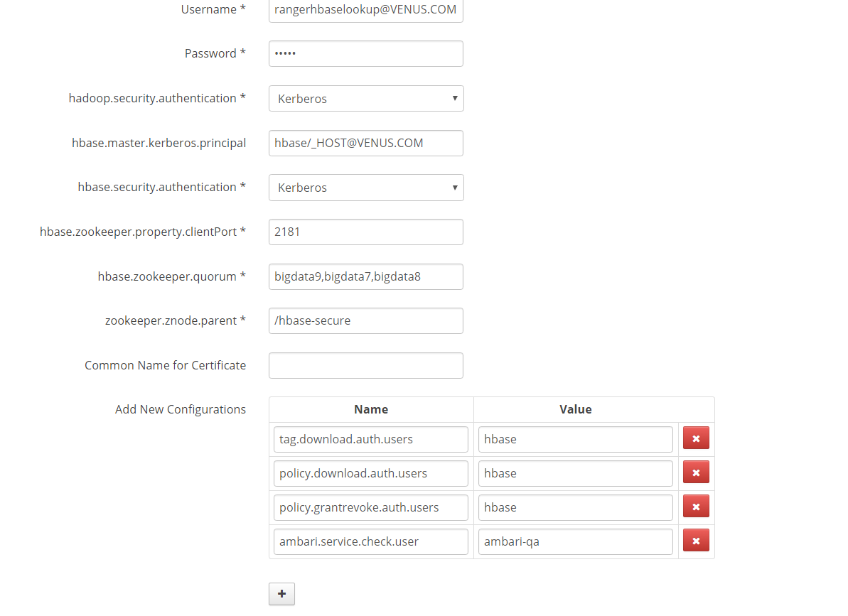The image size is (848, 616).
Task: Edit the hbase.zookeeper.property.clientPort value 2181
Action: 365,232
